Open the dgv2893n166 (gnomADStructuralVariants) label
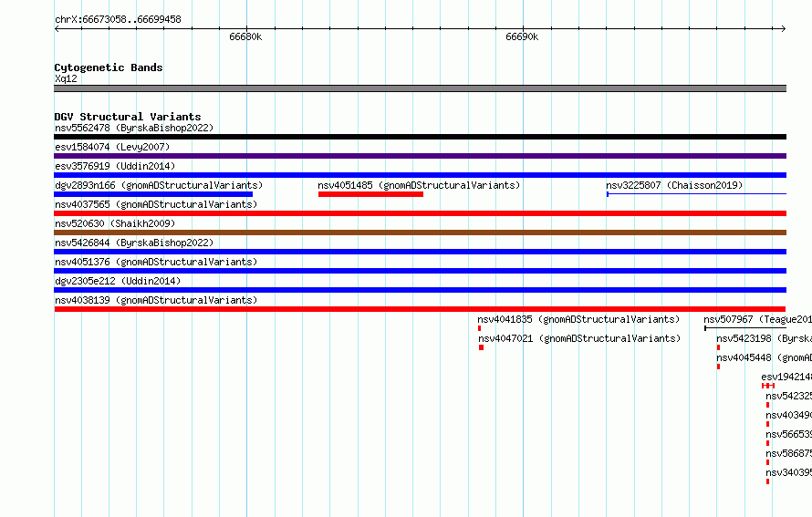This screenshot has width=812, height=517. pos(159,185)
